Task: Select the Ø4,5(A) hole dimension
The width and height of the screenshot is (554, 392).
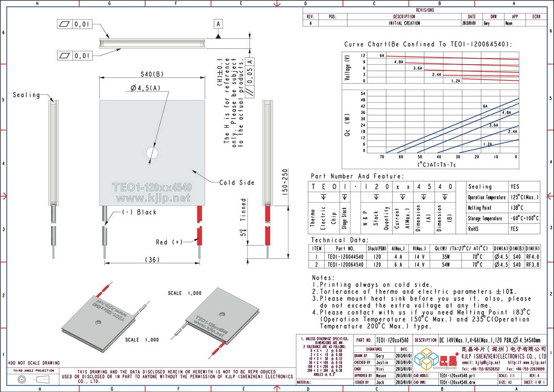Action: click(x=145, y=88)
